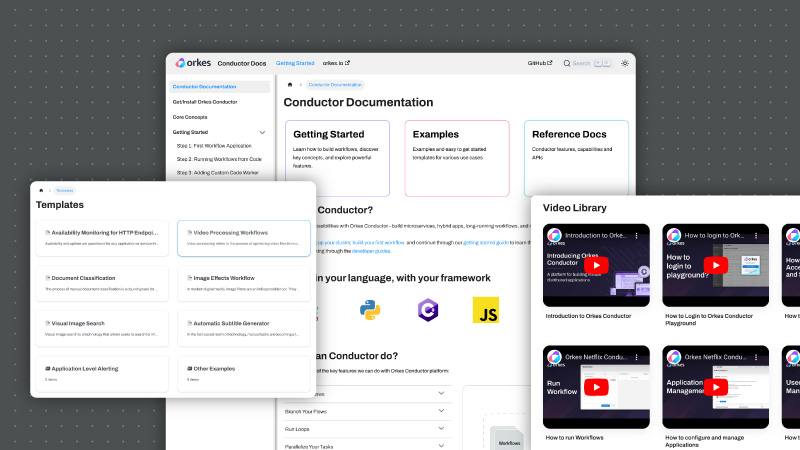The width and height of the screenshot is (800, 450).
Task: Click channel avatar on Run Workflow video
Action: (x=554, y=357)
